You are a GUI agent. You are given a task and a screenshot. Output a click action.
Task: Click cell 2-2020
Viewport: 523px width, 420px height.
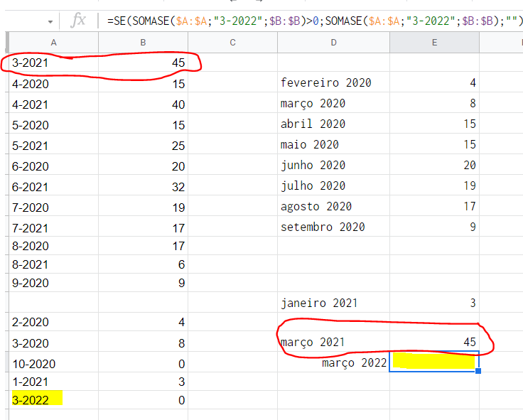(x=53, y=322)
